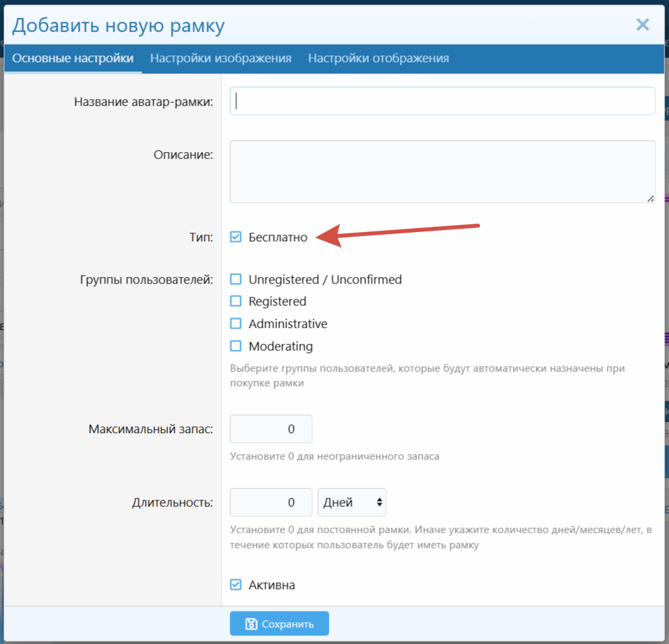
Task: Click the hint about unlimited stock
Action: pos(334,456)
